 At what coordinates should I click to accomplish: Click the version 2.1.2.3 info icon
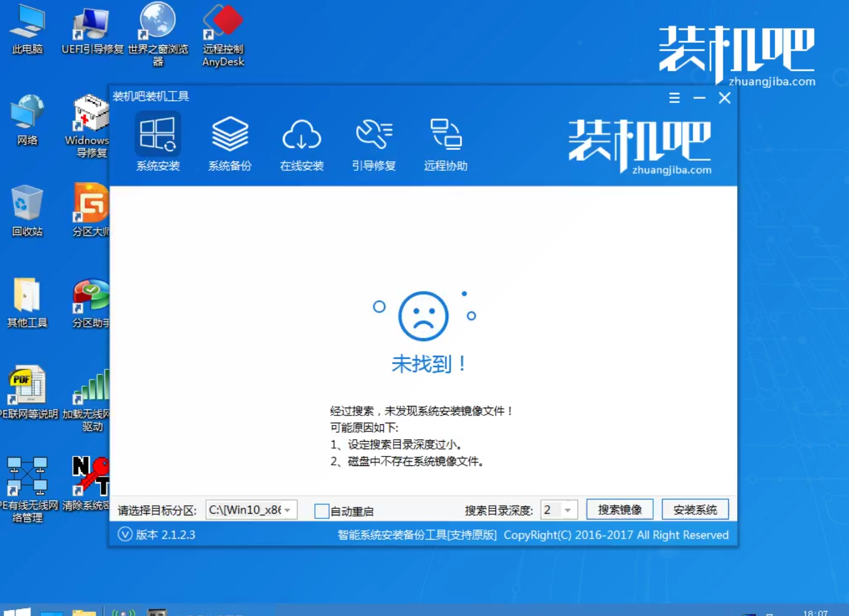[x=124, y=534]
